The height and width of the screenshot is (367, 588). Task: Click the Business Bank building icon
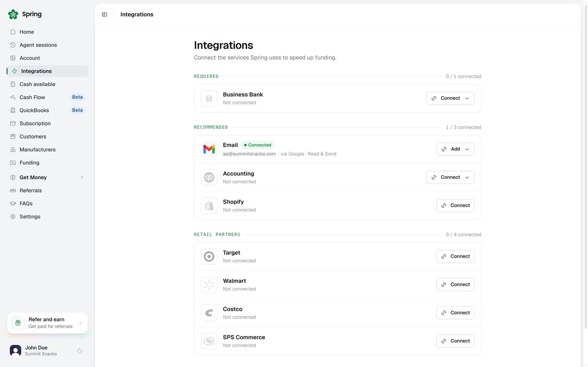pyautogui.click(x=209, y=98)
